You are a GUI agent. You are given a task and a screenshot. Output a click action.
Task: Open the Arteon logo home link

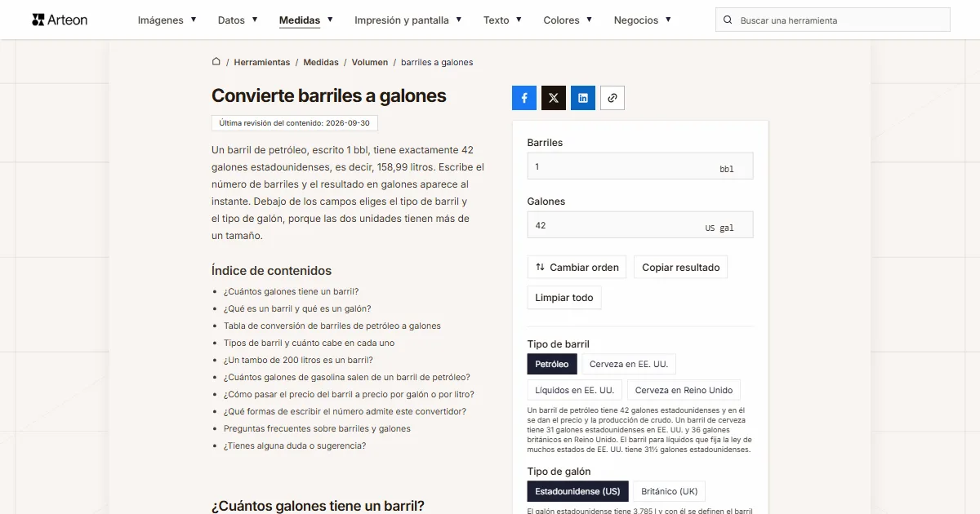pyautogui.click(x=60, y=20)
